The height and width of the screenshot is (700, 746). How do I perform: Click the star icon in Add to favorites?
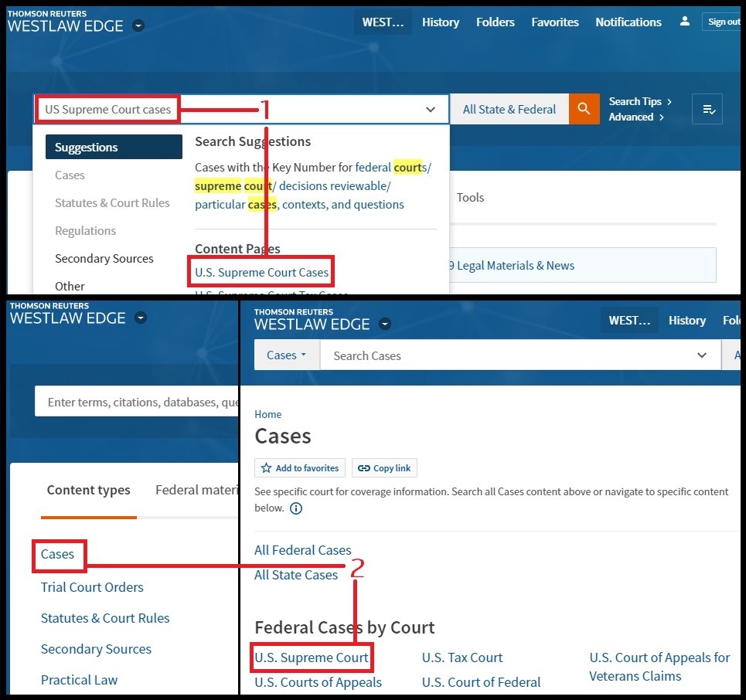pyautogui.click(x=267, y=468)
